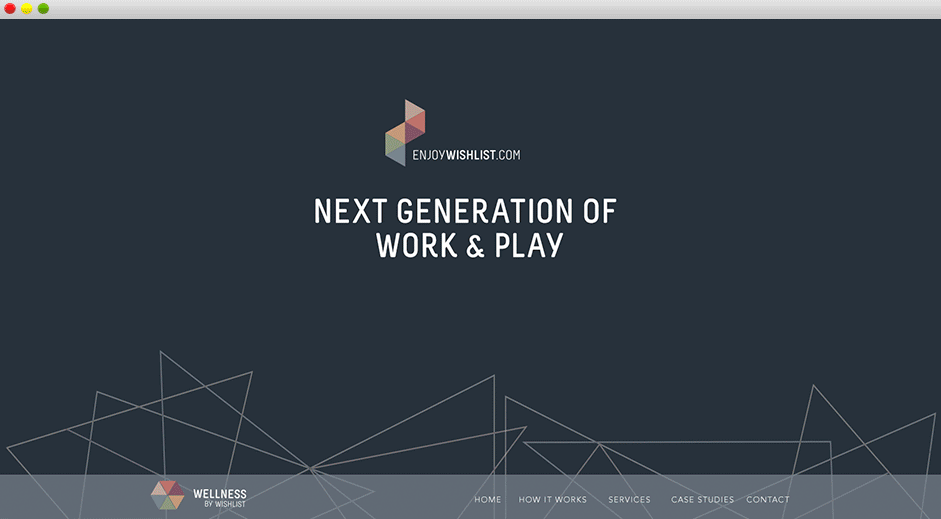The image size is (941, 519).
Task: Click the Next Generation of Work & Play headline
Action: [465, 228]
